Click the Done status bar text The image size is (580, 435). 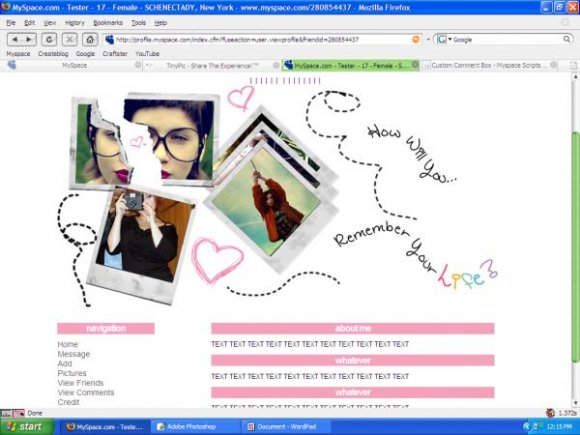(35, 413)
